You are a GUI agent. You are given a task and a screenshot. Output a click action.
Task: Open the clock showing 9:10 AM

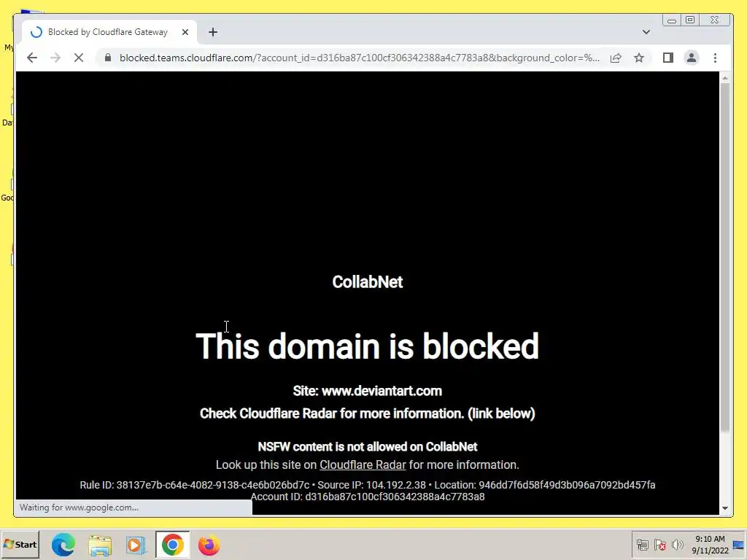710,545
